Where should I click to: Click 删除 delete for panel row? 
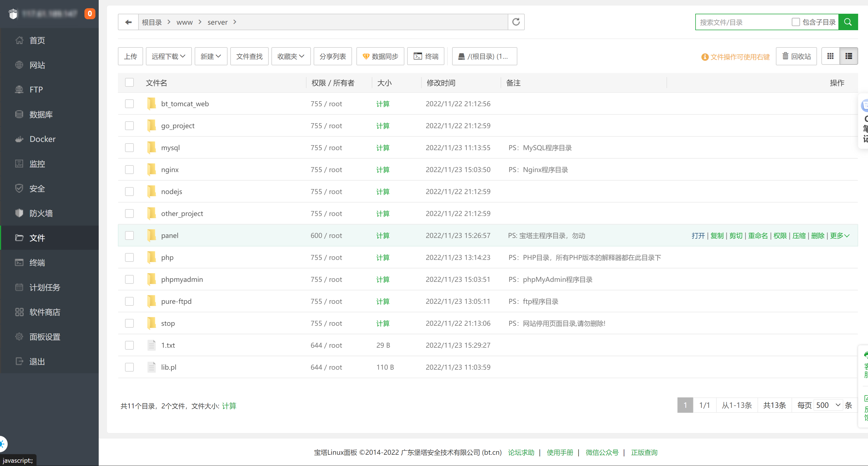818,236
